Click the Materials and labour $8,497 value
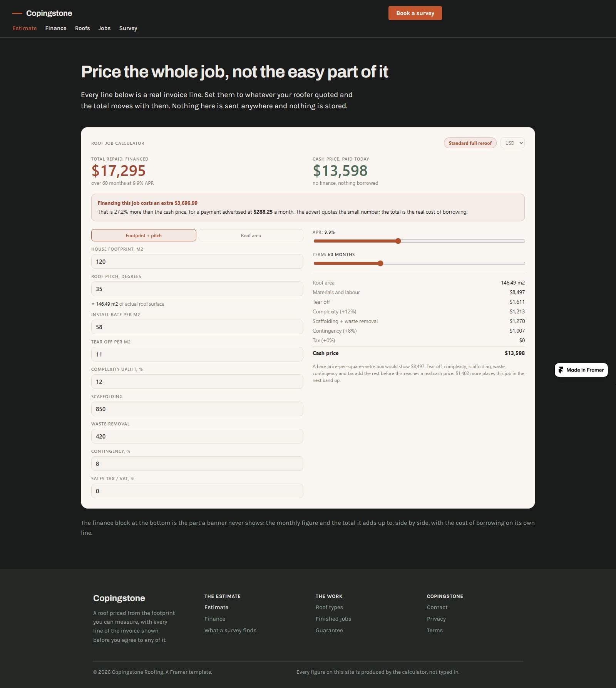This screenshot has width=616, height=688. (517, 292)
